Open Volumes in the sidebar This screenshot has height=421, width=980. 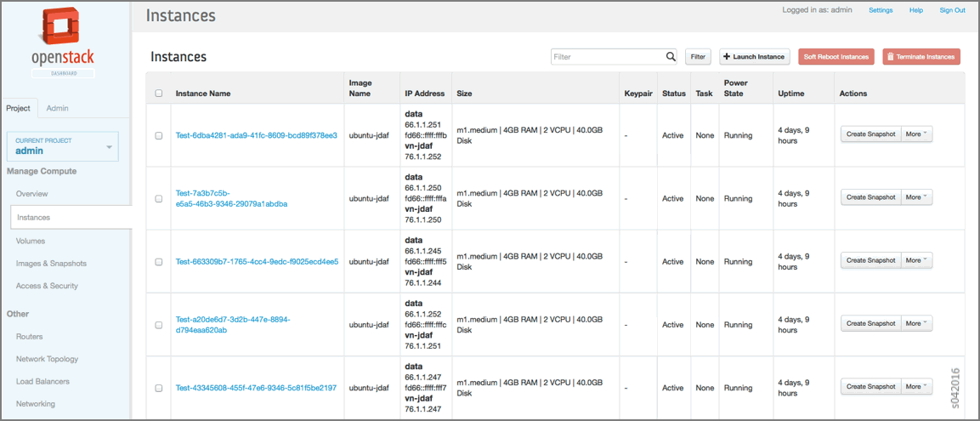(31, 241)
